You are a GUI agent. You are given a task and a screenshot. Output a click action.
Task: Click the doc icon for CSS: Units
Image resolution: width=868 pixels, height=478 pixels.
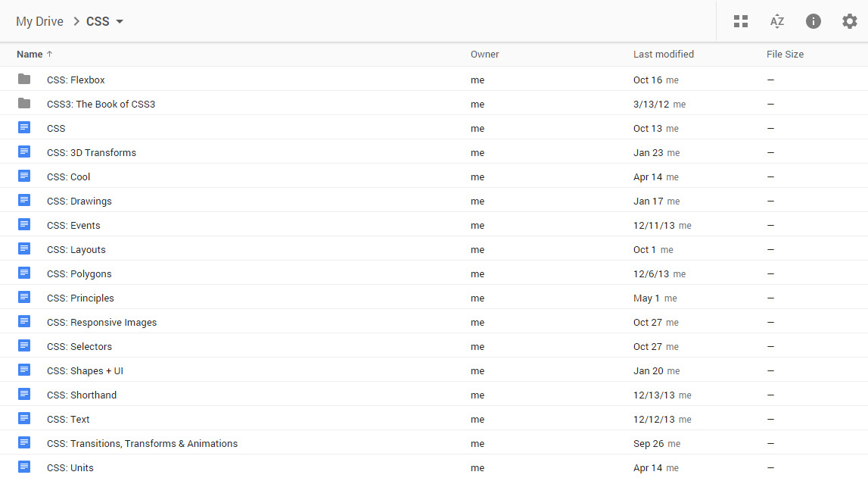click(23, 467)
